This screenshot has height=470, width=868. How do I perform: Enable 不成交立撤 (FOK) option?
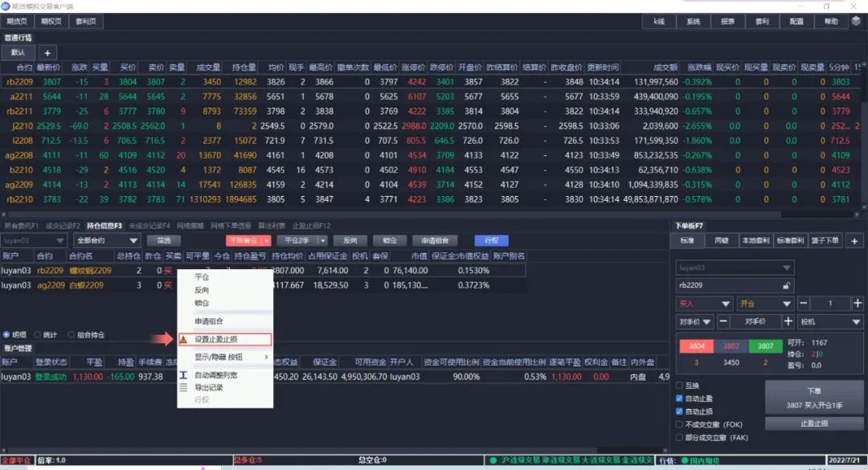678,425
